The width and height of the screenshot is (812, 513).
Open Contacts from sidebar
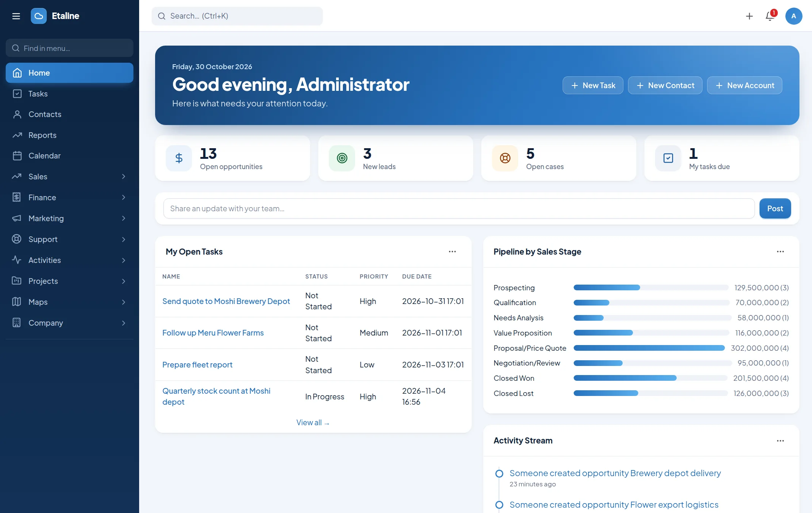(x=70, y=114)
